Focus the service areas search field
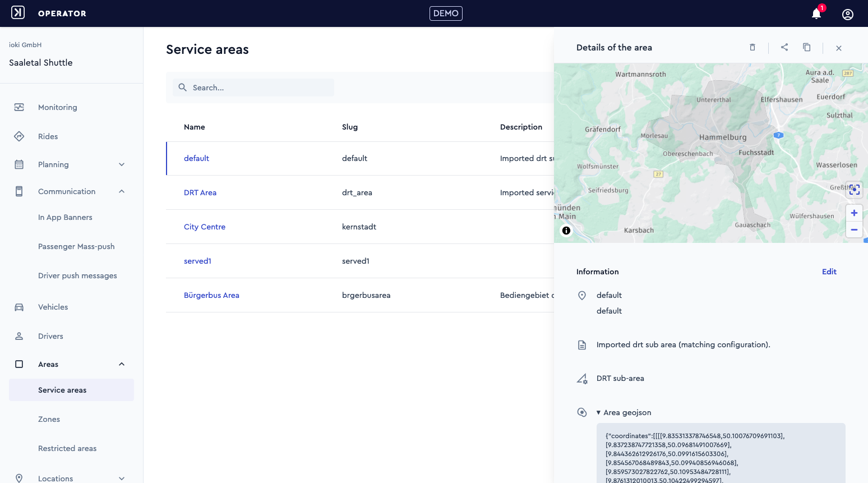868x483 pixels. tap(253, 88)
